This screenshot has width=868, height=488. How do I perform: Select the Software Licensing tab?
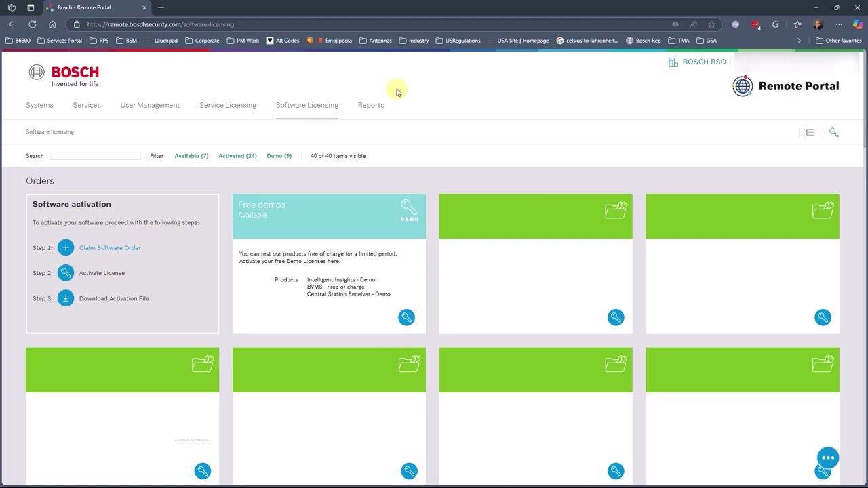pyautogui.click(x=307, y=105)
